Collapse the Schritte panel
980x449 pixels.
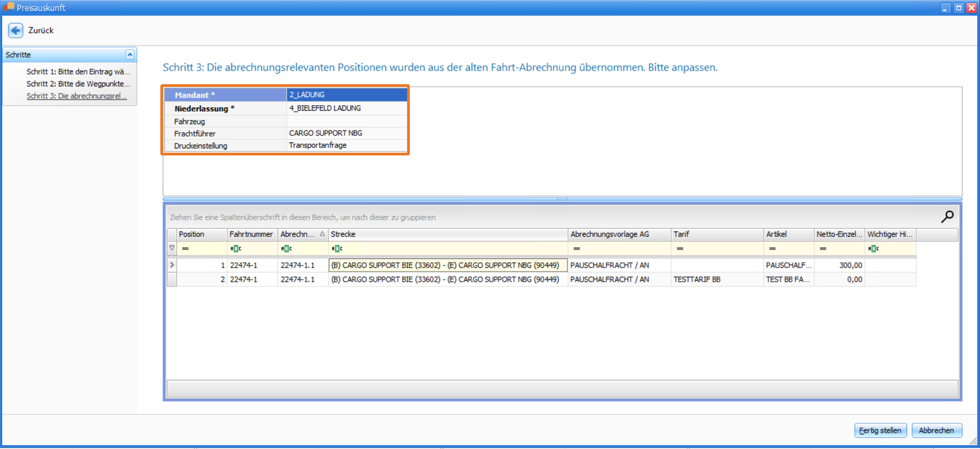tap(130, 55)
